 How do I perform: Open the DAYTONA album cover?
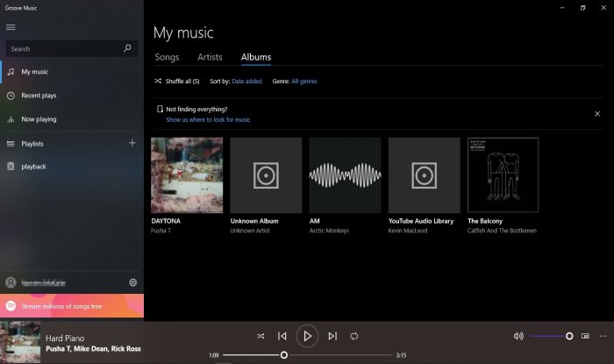point(187,175)
